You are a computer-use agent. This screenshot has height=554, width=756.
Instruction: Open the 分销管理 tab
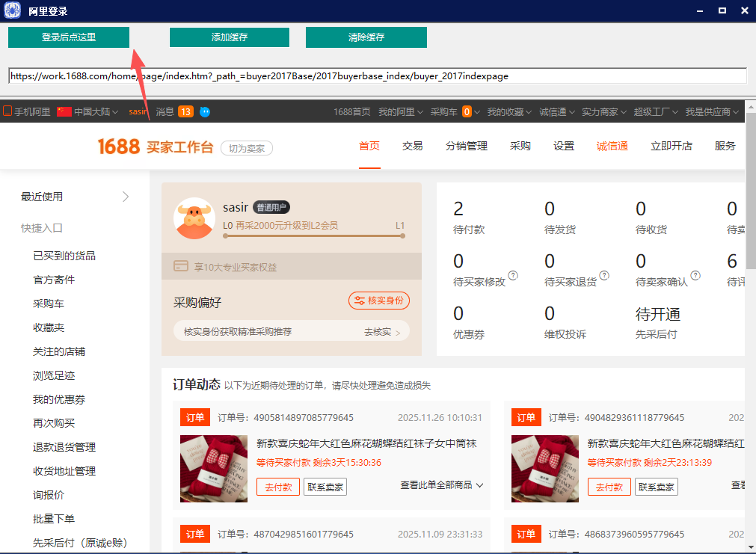[x=467, y=146]
